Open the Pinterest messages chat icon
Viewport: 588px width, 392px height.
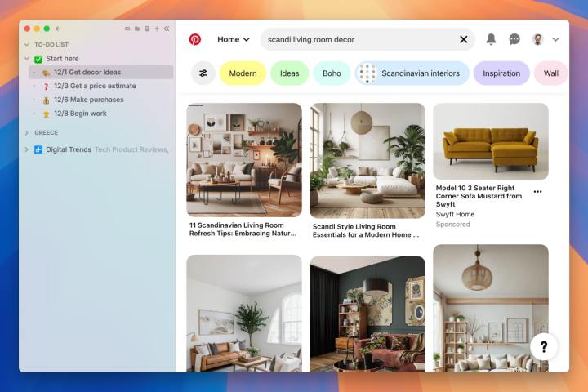[514, 39]
